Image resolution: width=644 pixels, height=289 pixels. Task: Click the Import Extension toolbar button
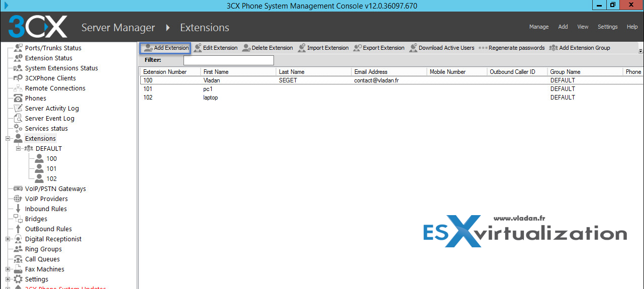pos(323,48)
